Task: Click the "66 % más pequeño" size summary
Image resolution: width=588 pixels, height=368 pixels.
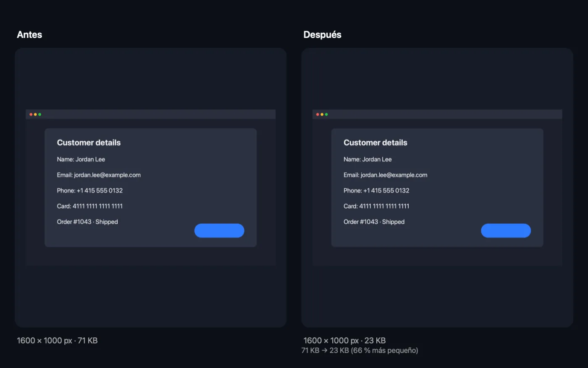Action: tap(360, 350)
